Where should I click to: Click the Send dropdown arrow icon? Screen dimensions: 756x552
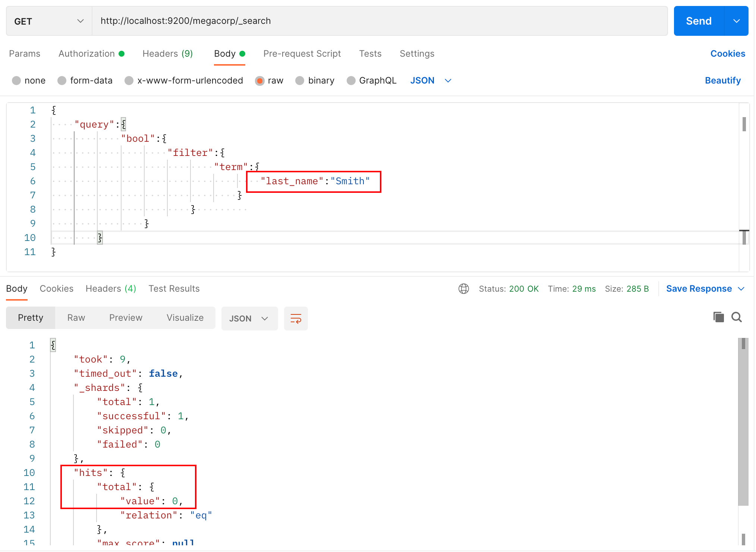pos(736,21)
